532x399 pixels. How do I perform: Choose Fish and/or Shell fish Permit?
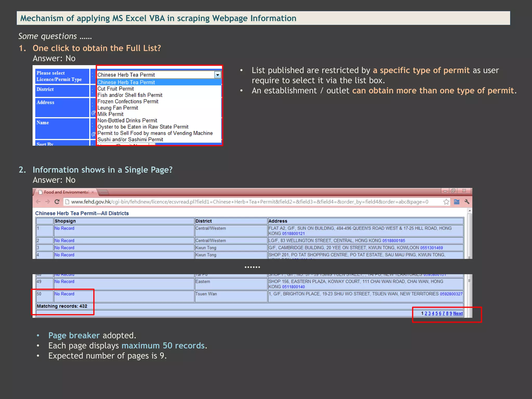click(159, 95)
